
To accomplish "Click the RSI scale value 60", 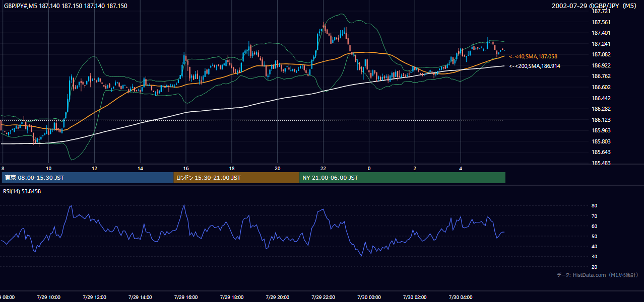I will [595, 226].
